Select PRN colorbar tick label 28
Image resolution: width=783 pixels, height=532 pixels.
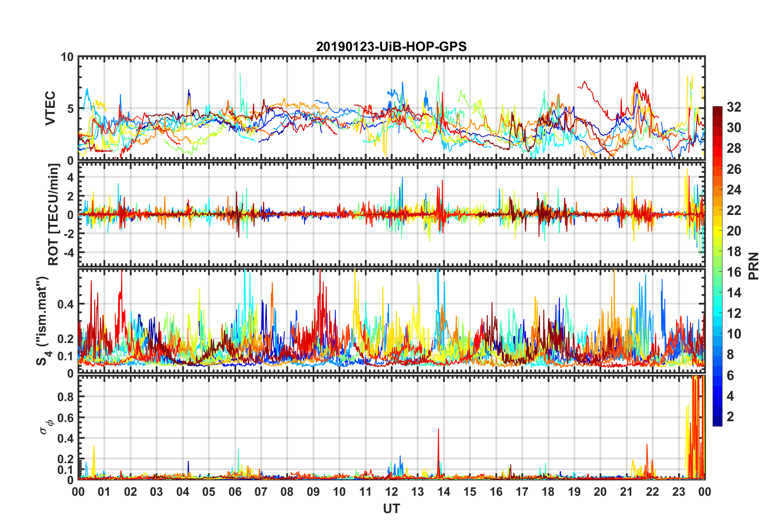tap(734, 148)
